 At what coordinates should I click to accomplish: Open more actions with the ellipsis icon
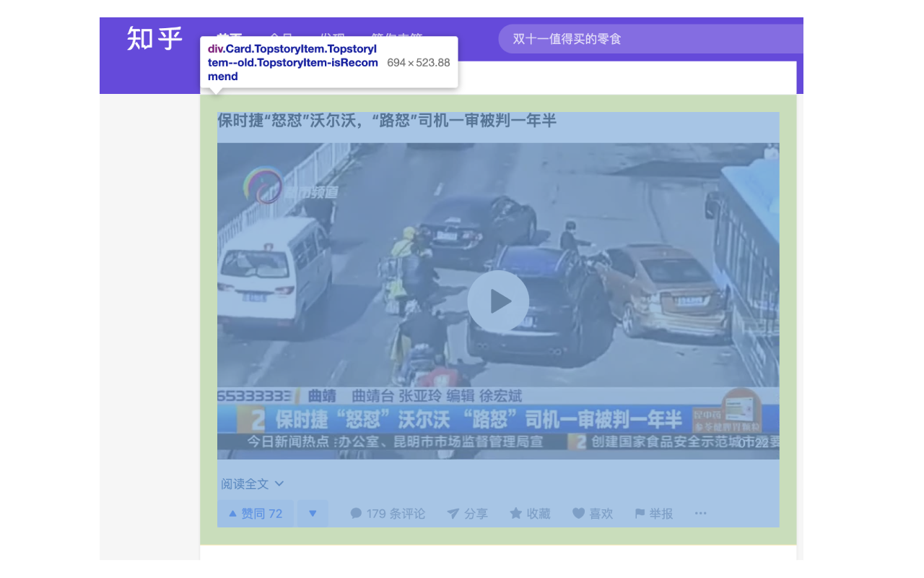pos(699,513)
